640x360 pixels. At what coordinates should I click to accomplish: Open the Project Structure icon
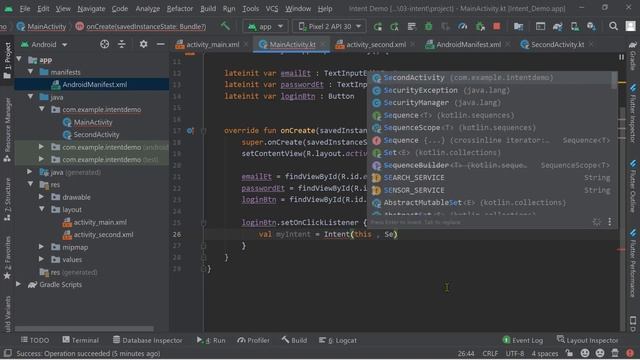[518, 27]
